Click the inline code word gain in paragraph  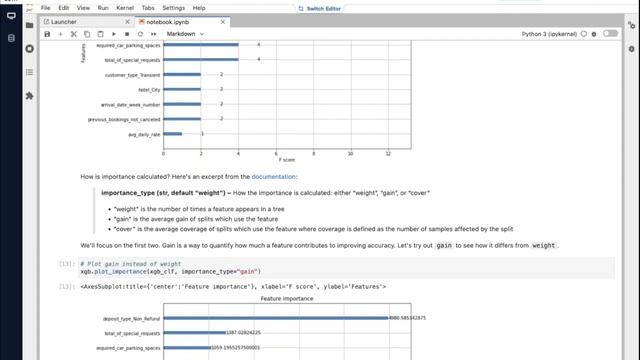pos(444,245)
